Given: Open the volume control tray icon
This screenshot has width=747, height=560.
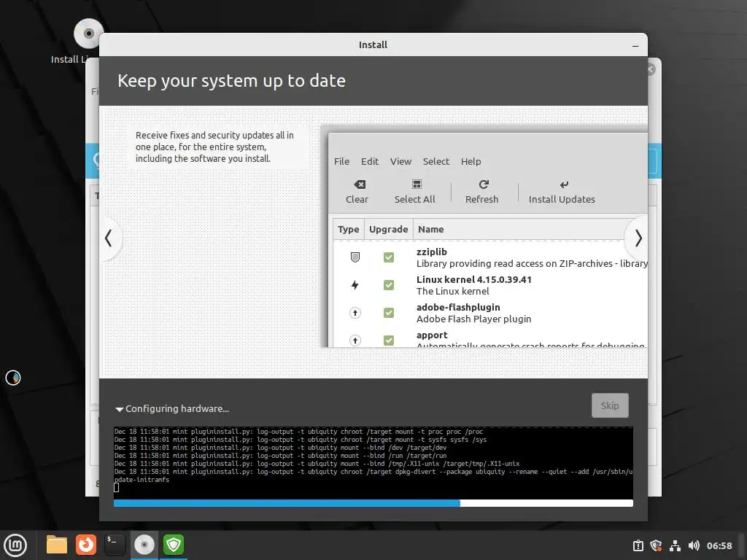Looking at the screenshot, I should [694, 545].
